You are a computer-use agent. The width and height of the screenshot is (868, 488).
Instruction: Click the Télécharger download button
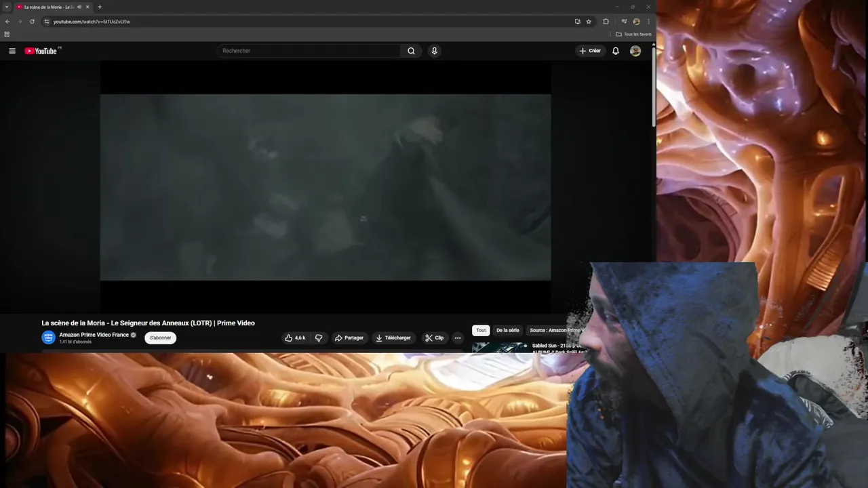[x=393, y=338]
